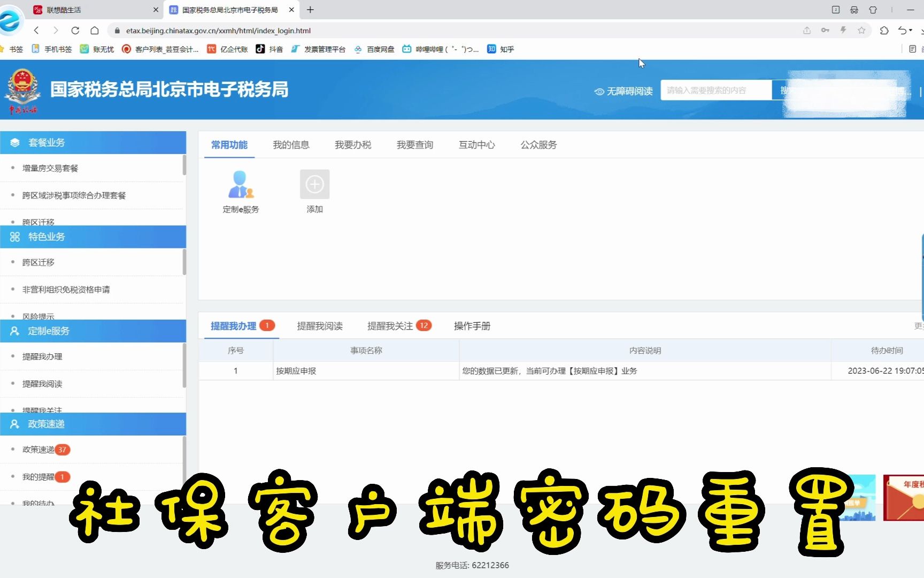This screenshot has height=578, width=924.
Task: Open 增量房交易套餐 in sidebar
Action: pyautogui.click(x=50, y=168)
